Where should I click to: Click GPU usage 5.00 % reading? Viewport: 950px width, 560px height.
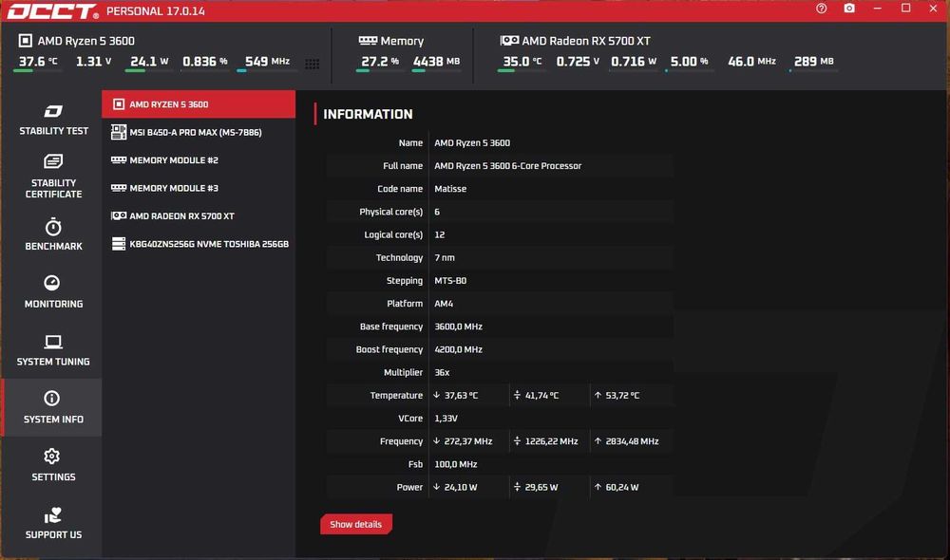689,61
